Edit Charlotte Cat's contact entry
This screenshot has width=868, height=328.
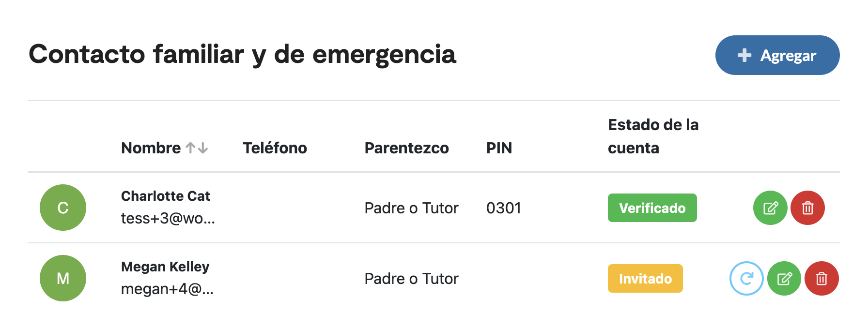(x=770, y=208)
